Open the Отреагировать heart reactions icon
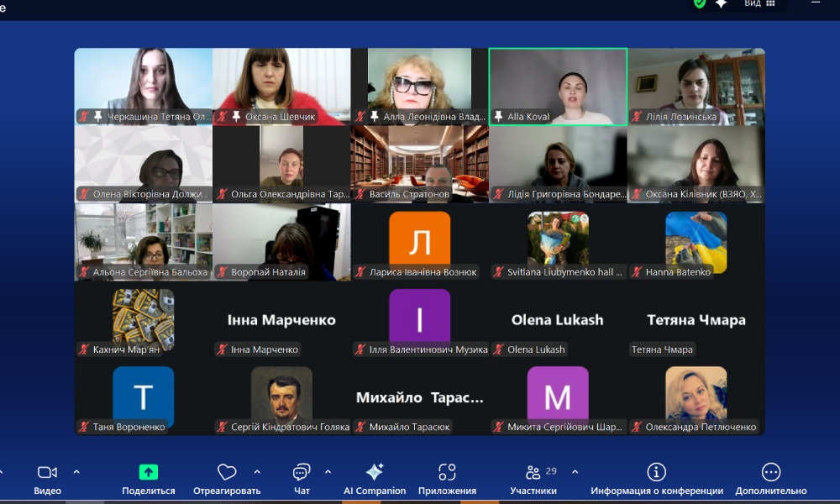Image resolution: width=840 pixels, height=504 pixels. (x=226, y=472)
